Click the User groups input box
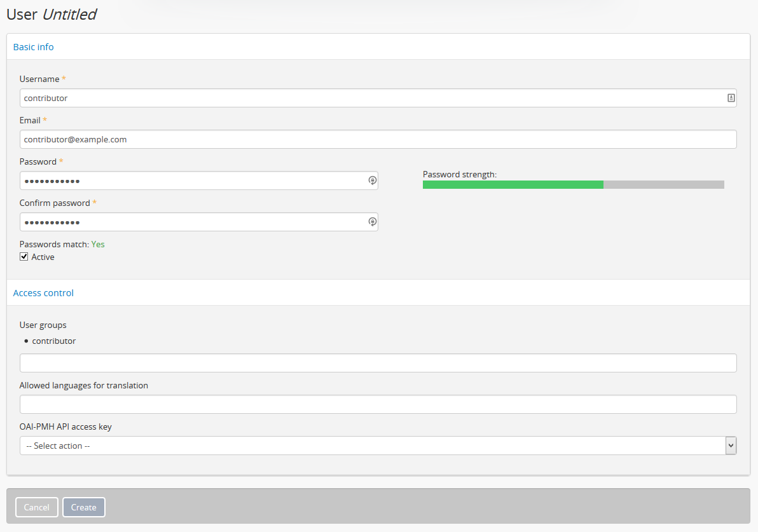Viewport: 758px width, 532px height. [x=378, y=363]
